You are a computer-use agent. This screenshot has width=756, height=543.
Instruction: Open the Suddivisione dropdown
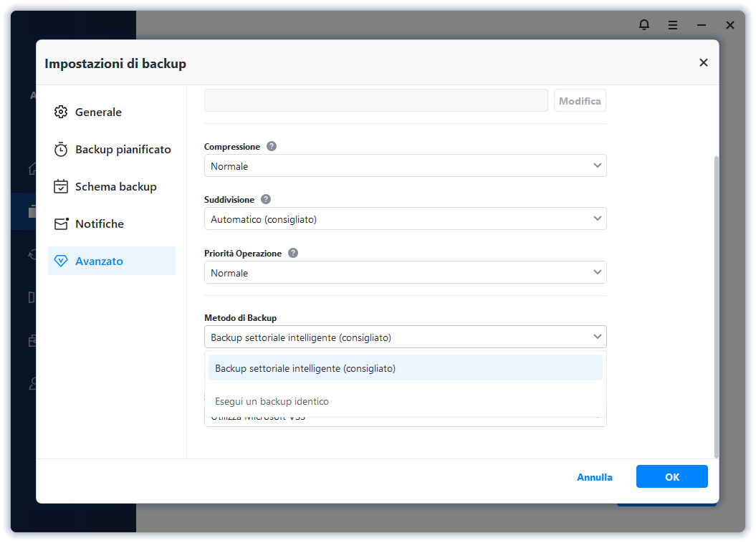click(x=405, y=219)
